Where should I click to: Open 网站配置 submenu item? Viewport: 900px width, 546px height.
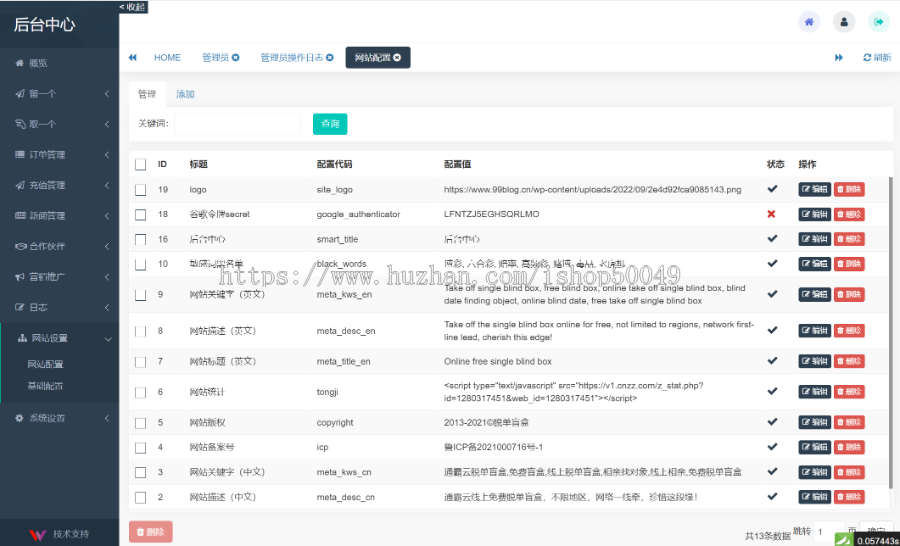coord(45,364)
